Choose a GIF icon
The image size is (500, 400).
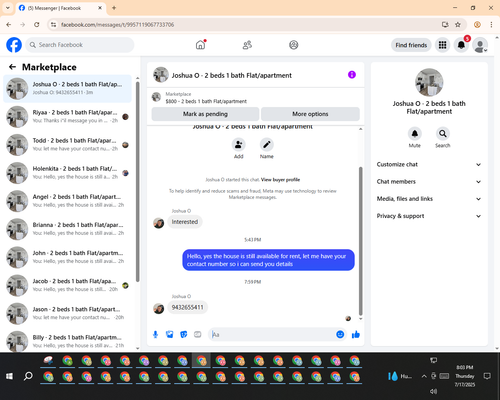click(x=198, y=334)
